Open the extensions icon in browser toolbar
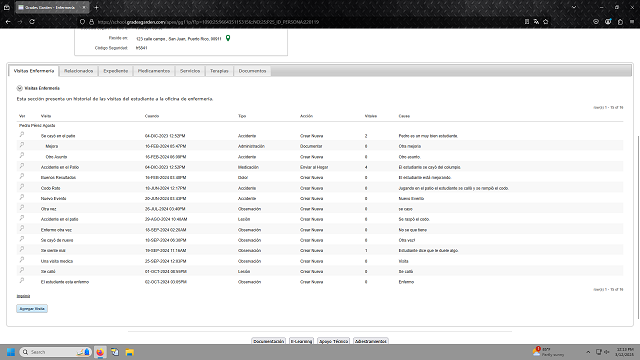Viewport: 640px width, 360px height. tap(620, 22)
